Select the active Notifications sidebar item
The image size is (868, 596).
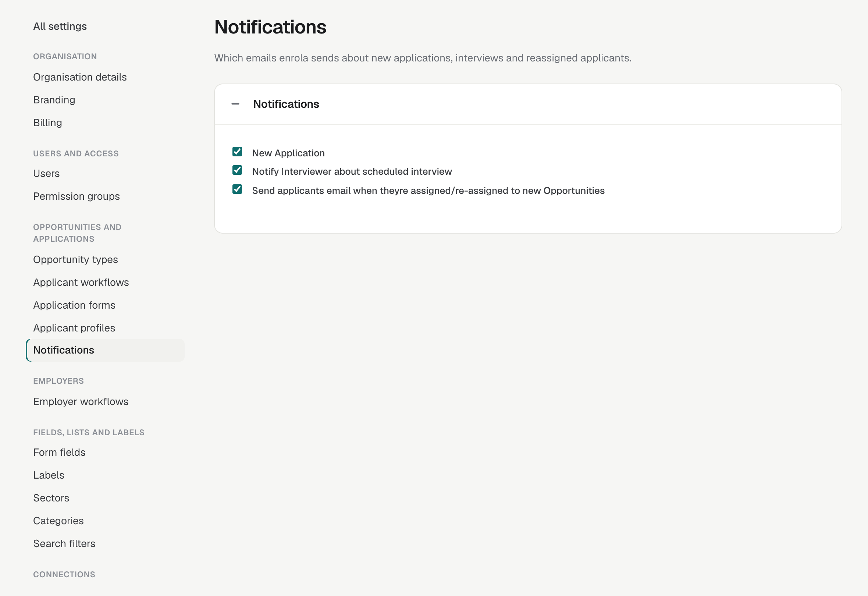(105, 351)
